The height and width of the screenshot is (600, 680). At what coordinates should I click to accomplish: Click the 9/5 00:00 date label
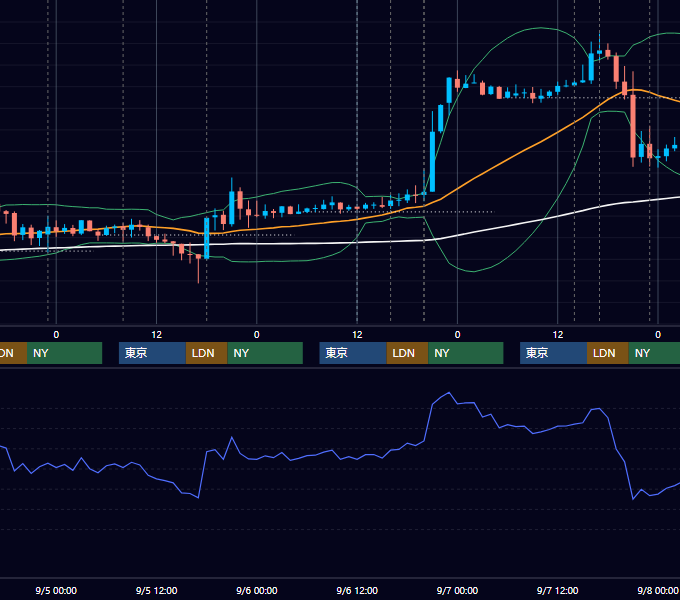(56, 590)
